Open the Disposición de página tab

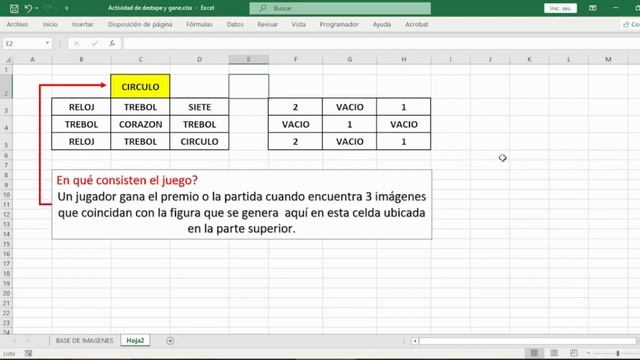(x=140, y=24)
